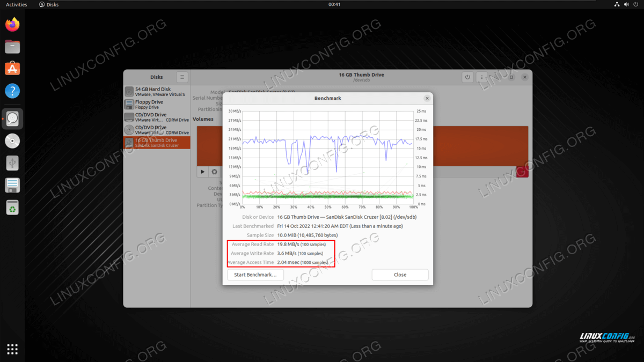The image size is (644, 362).
Task: Click the Disk or Device name text
Action: (347, 217)
